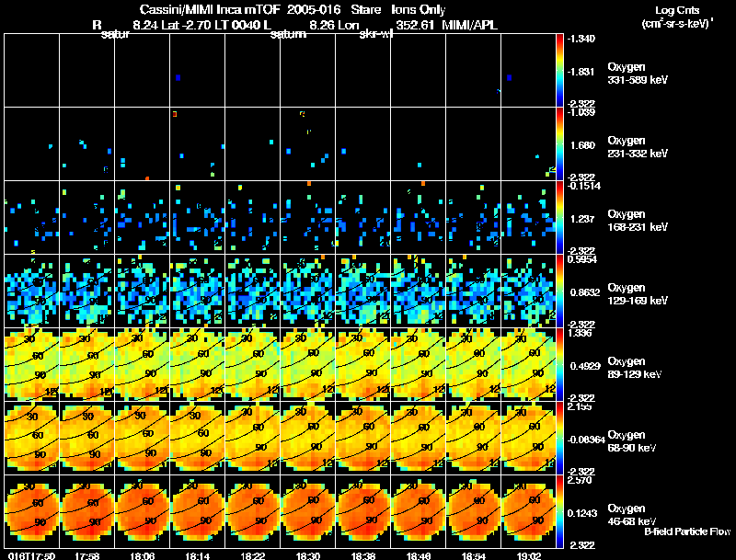The height and width of the screenshot is (560, 736).
Task: Click the 19:02 time axis label
Action: point(529,555)
